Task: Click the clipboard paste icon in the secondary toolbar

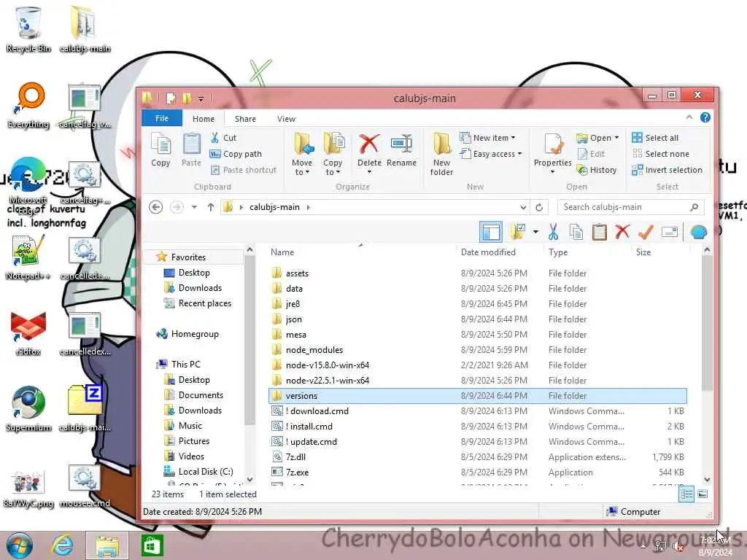Action: [600, 233]
